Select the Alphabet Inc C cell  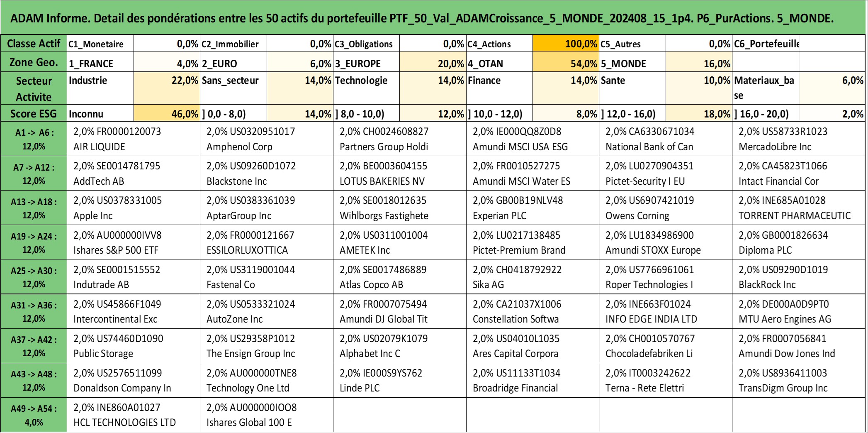[x=400, y=346]
